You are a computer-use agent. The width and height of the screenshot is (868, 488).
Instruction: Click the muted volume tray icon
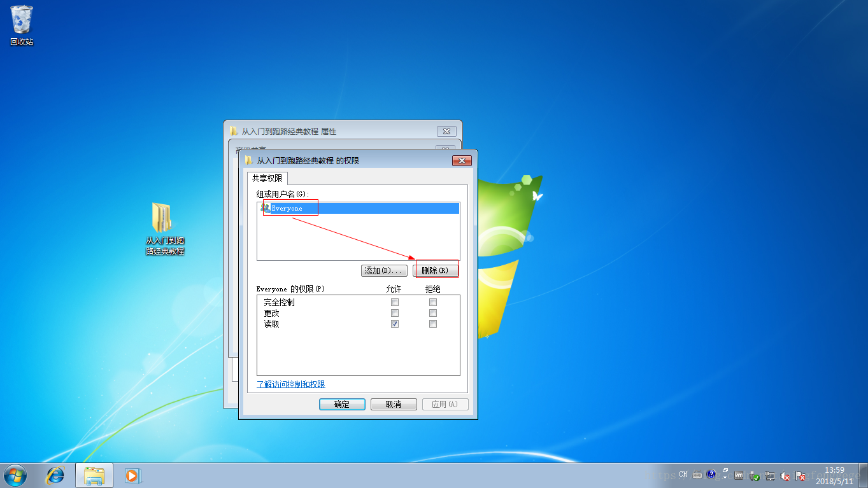[785, 476]
